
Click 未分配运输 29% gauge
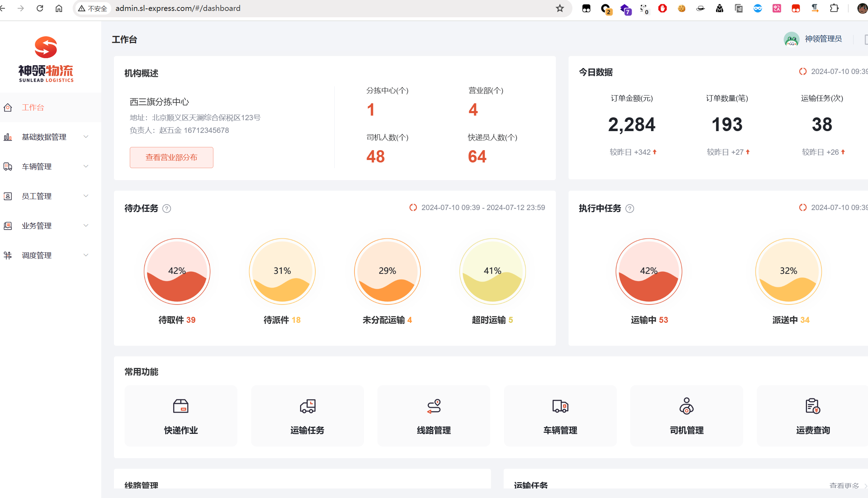click(387, 271)
